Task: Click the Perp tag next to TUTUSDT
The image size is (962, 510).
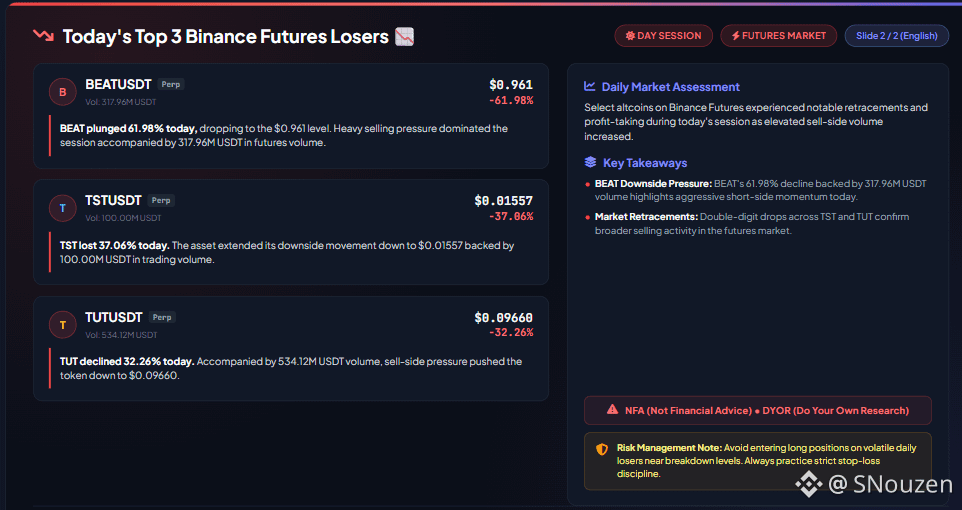Action: pos(162,317)
